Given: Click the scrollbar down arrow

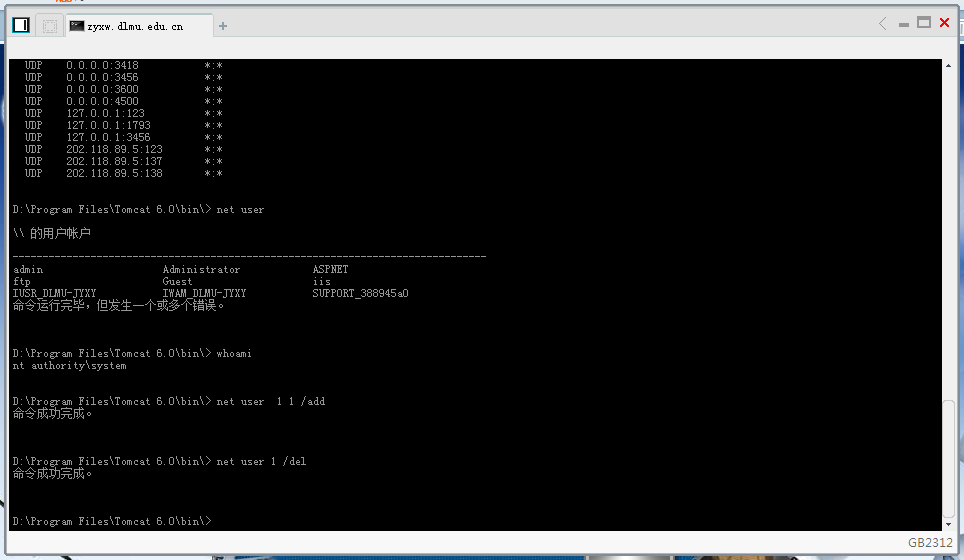Looking at the screenshot, I should pyautogui.click(x=949, y=524).
